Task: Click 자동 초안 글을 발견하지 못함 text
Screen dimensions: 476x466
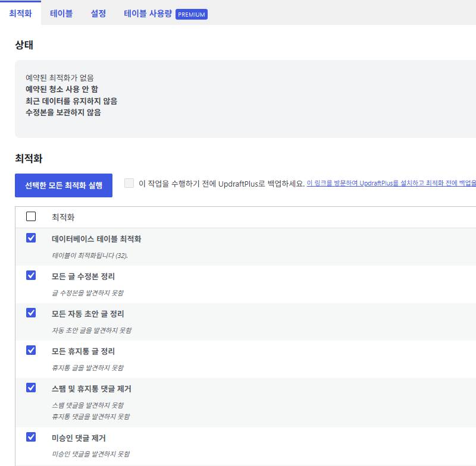Action: tap(92, 330)
